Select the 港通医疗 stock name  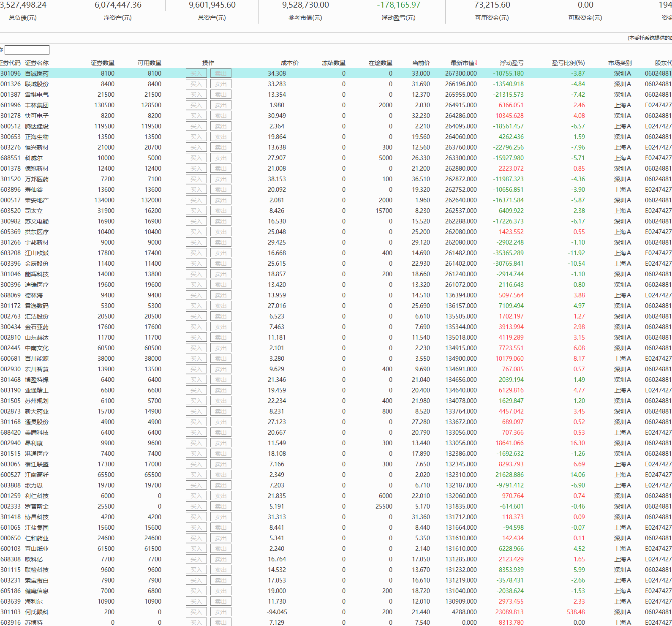click(37, 454)
